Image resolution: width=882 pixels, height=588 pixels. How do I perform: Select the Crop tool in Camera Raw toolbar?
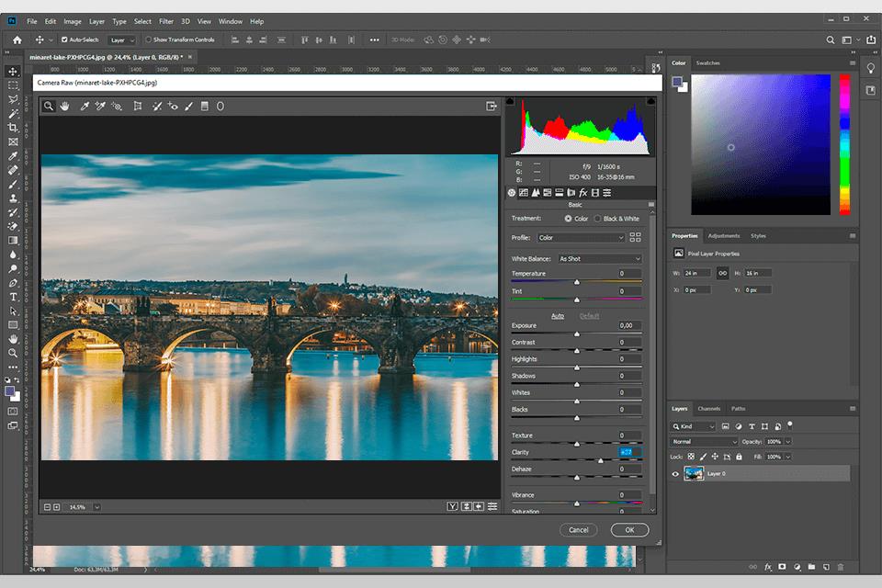[138, 107]
